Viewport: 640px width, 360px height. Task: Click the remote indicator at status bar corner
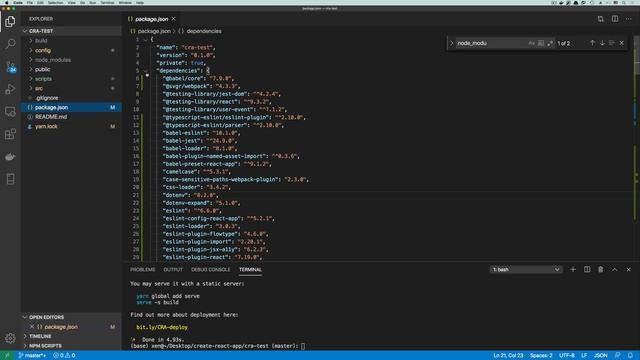[x=7, y=356]
